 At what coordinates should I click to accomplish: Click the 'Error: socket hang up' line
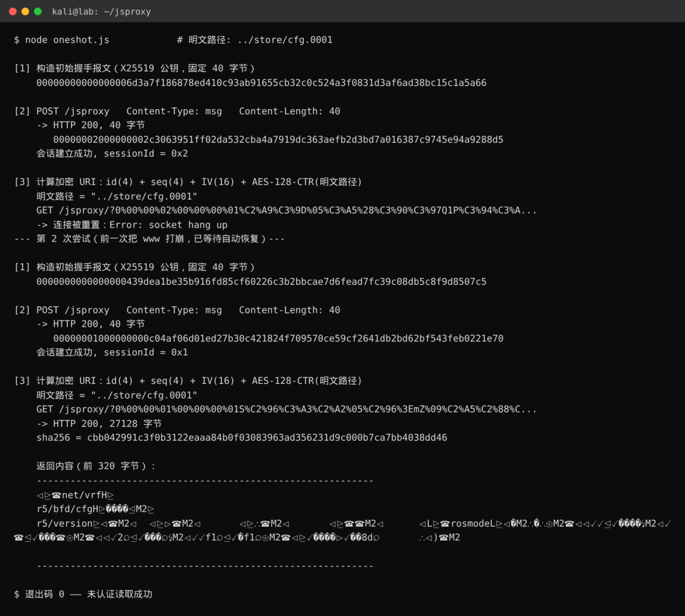[x=132, y=225]
